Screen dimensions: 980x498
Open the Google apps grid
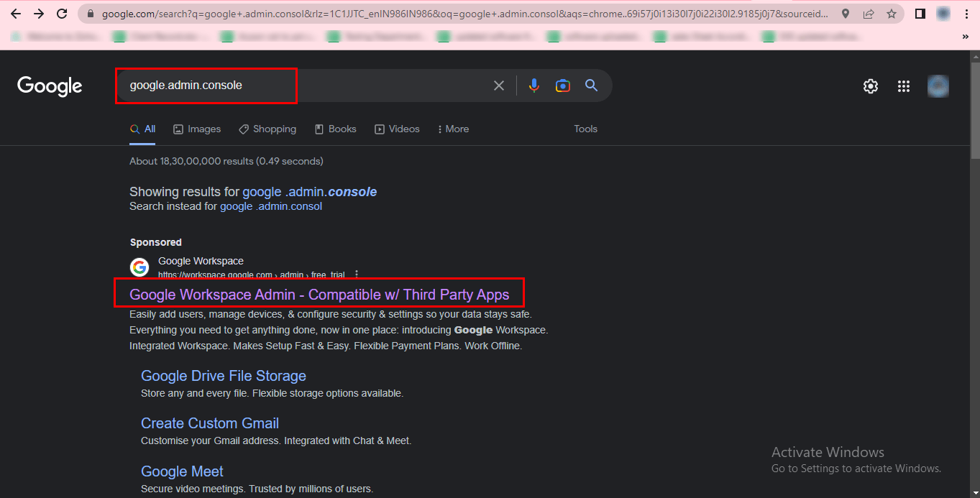[904, 86]
